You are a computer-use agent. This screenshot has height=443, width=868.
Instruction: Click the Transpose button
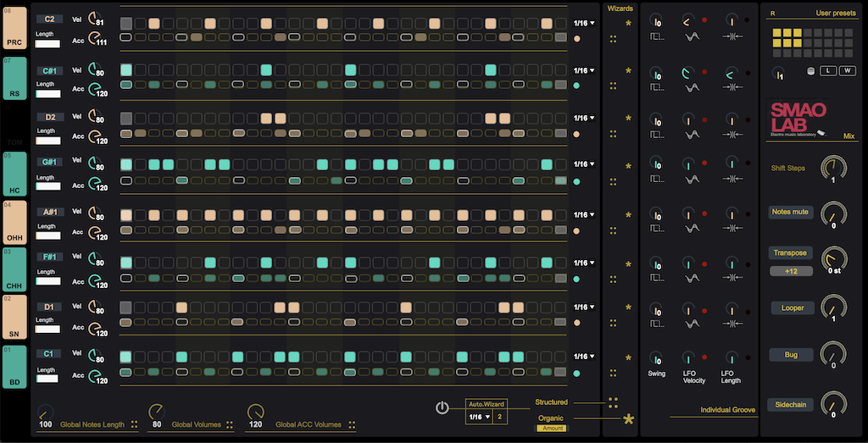tap(791, 252)
